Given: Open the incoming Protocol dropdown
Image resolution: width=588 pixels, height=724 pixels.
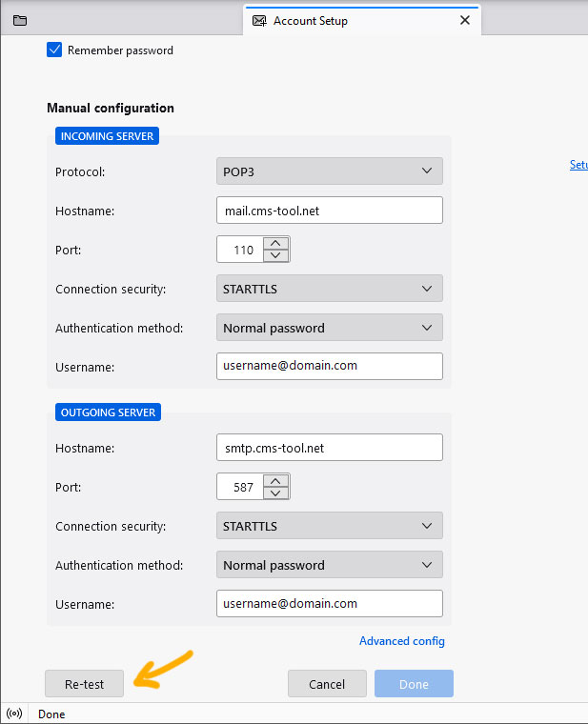Looking at the screenshot, I should [x=329, y=171].
